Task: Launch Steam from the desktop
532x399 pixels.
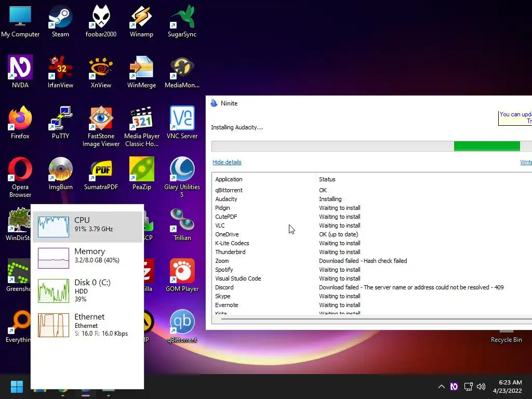Action: 60,21
